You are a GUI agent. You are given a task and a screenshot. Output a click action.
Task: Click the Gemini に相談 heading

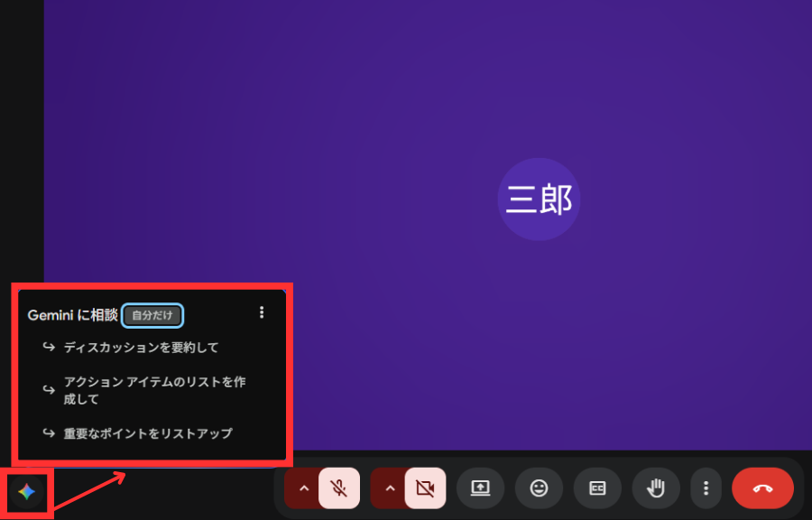coord(72,315)
